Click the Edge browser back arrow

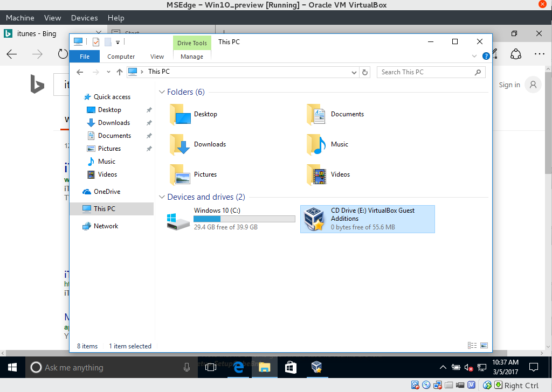[x=12, y=54]
